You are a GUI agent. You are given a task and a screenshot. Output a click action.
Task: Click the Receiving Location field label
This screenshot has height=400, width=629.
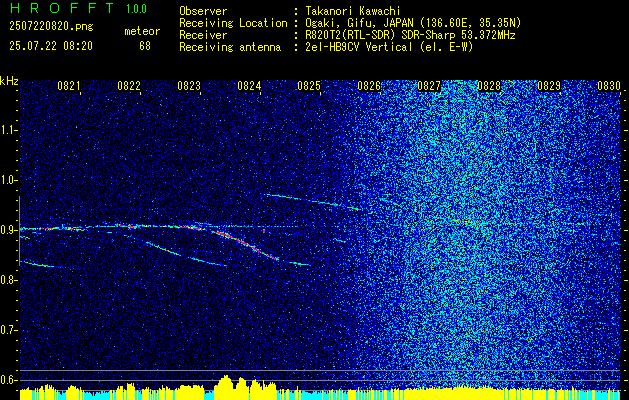point(233,23)
